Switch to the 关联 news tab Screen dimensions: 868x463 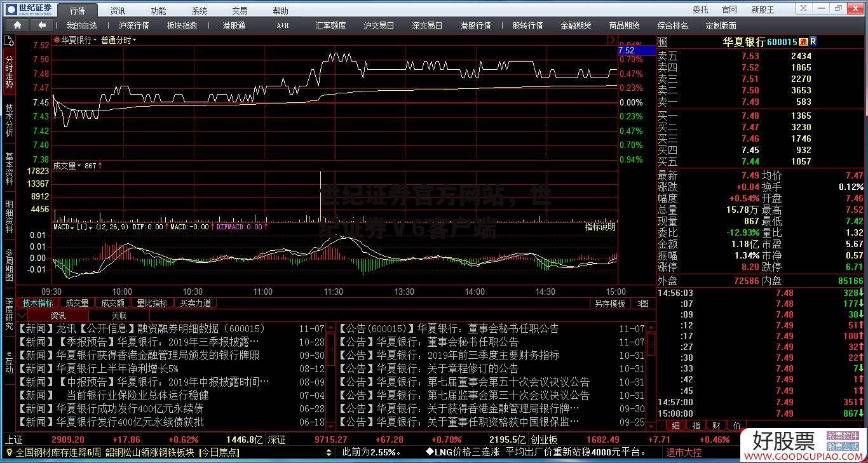(119, 315)
